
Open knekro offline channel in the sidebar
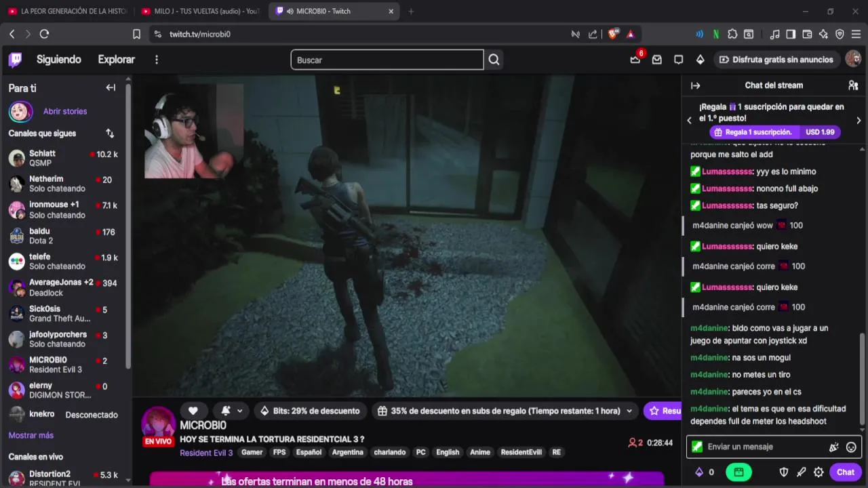click(x=64, y=414)
